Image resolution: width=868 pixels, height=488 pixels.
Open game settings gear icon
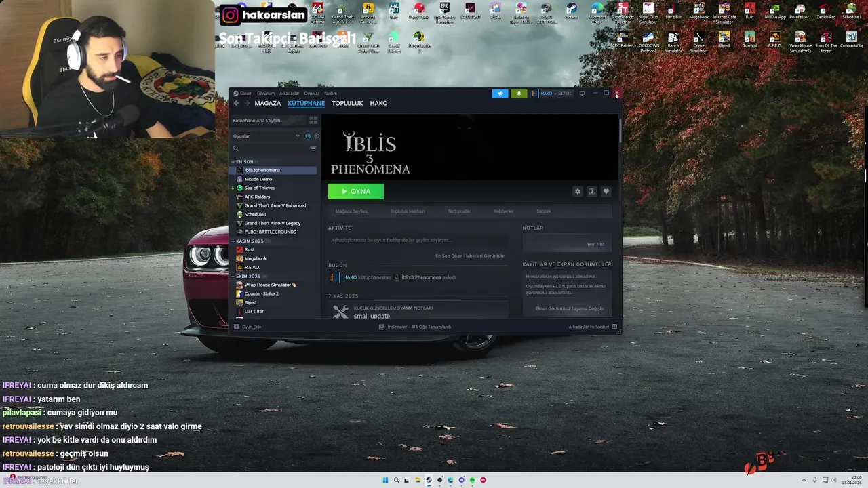(578, 192)
